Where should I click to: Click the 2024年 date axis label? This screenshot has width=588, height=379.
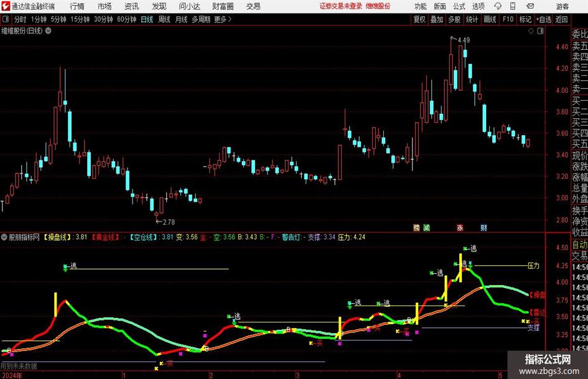click(12, 375)
